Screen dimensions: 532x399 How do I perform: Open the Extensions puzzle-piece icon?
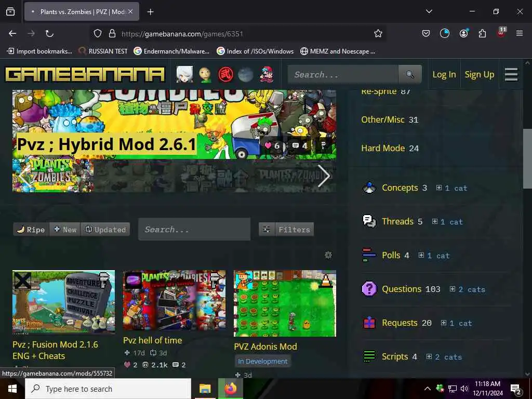(482, 33)
